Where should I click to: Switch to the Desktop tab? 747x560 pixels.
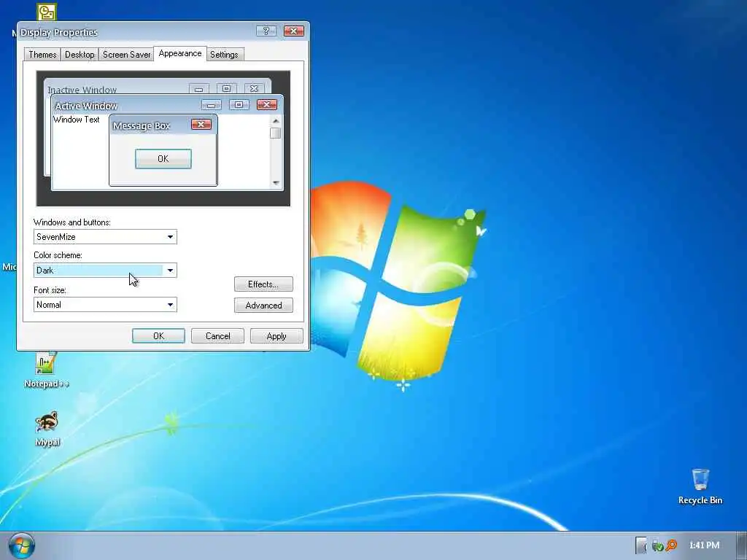click(x=80, y=54)
